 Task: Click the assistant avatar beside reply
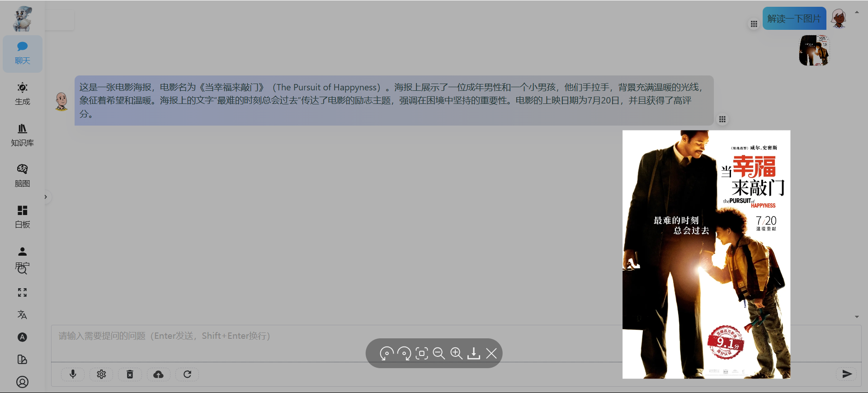click(x=61, y=101)
